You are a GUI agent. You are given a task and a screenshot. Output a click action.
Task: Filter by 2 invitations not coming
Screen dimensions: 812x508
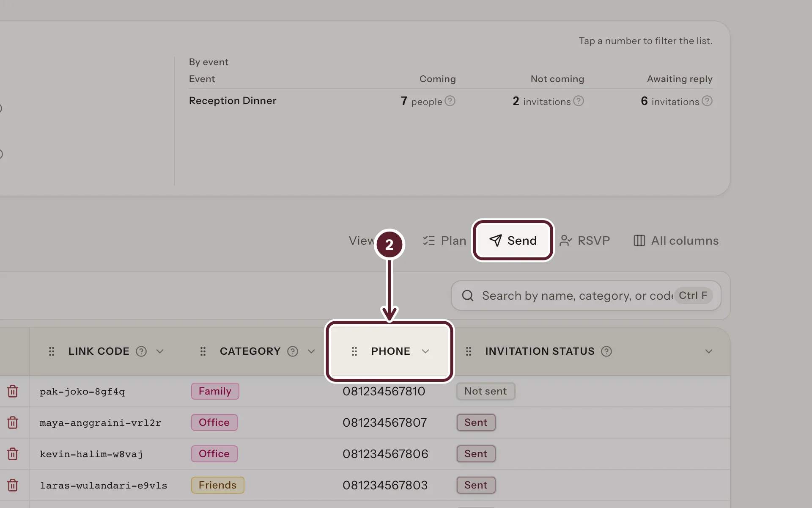click(542, 101)
